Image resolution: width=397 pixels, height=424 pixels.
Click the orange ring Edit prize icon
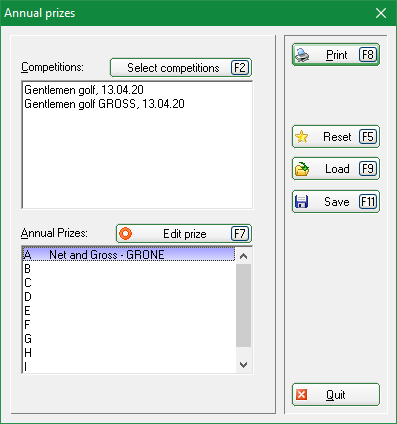coord(125,234)
